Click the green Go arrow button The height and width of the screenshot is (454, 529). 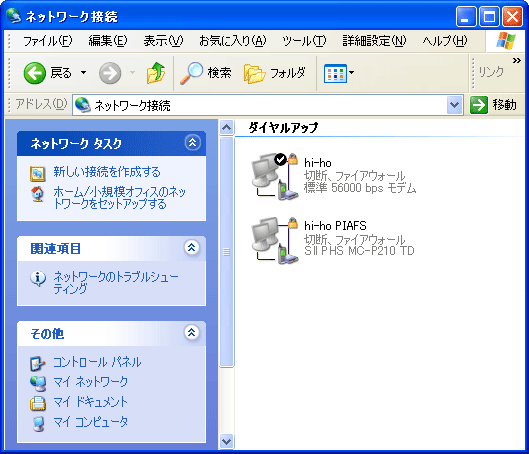[x=479, y=105]
